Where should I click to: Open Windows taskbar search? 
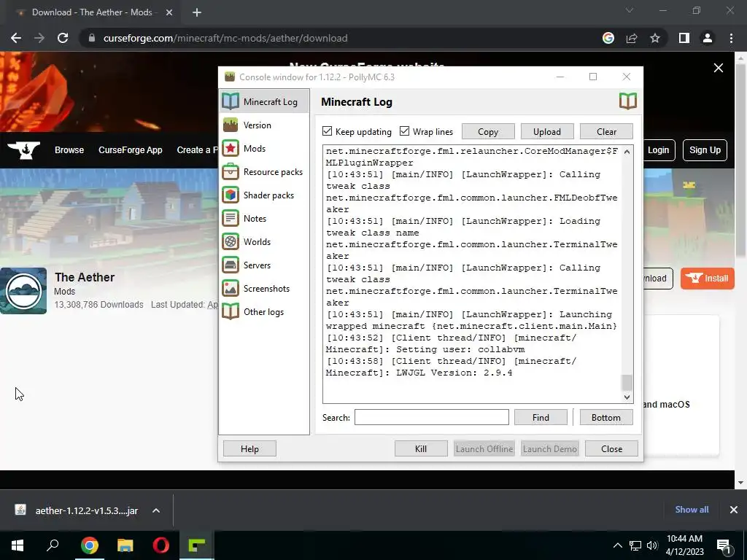pyautogui.click(x=53, y=545)
